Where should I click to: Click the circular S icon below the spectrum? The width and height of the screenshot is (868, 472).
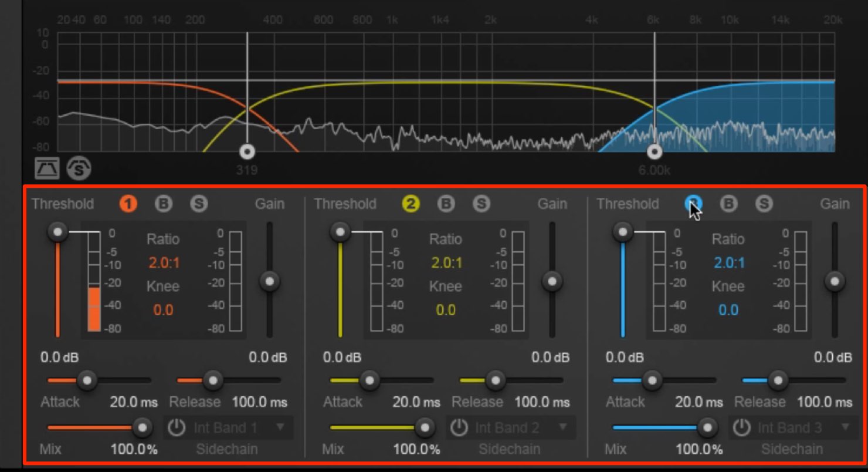point(79,168)
